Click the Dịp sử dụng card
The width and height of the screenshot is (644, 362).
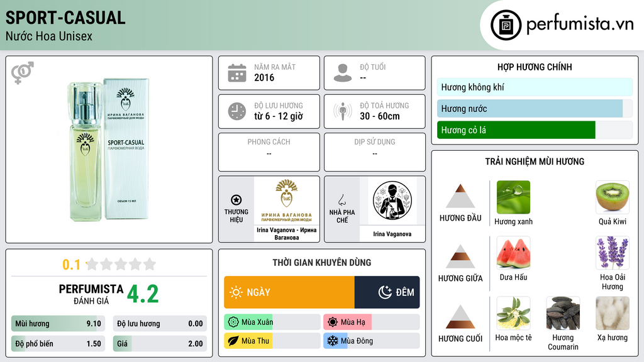pos(375,152)
